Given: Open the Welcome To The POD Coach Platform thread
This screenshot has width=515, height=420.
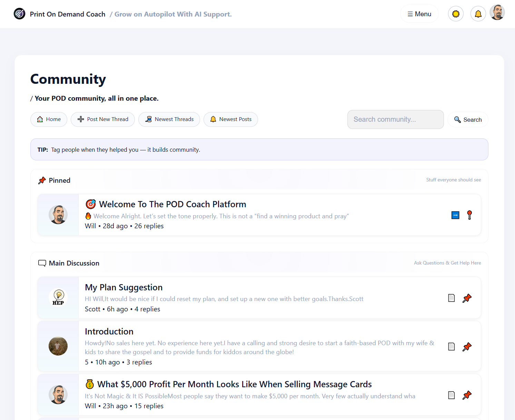Looking at the screenshot, I should [x=172, y=204].
